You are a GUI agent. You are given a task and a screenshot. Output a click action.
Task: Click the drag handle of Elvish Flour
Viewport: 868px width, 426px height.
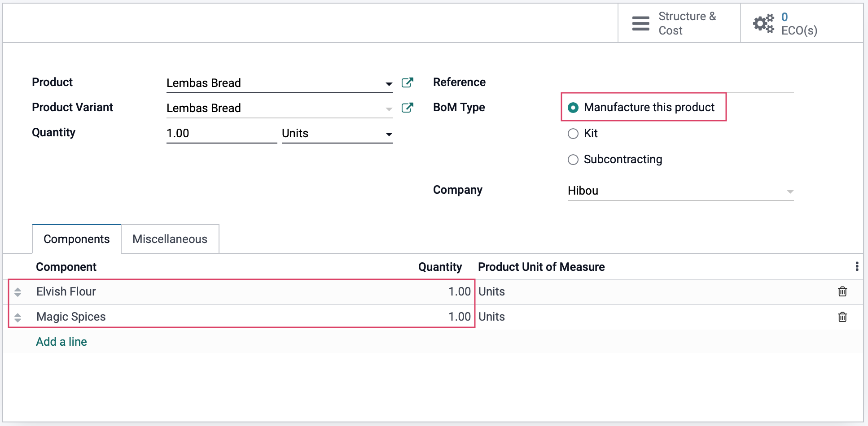18,292
